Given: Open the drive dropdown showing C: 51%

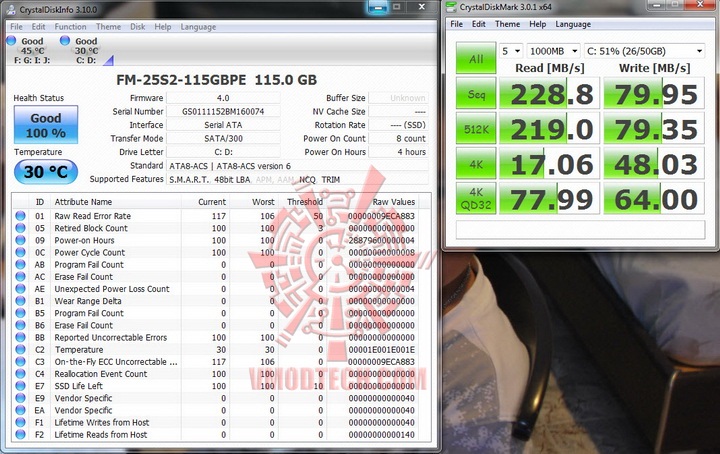Looking at the screenshot, I should tap(644, 51).
